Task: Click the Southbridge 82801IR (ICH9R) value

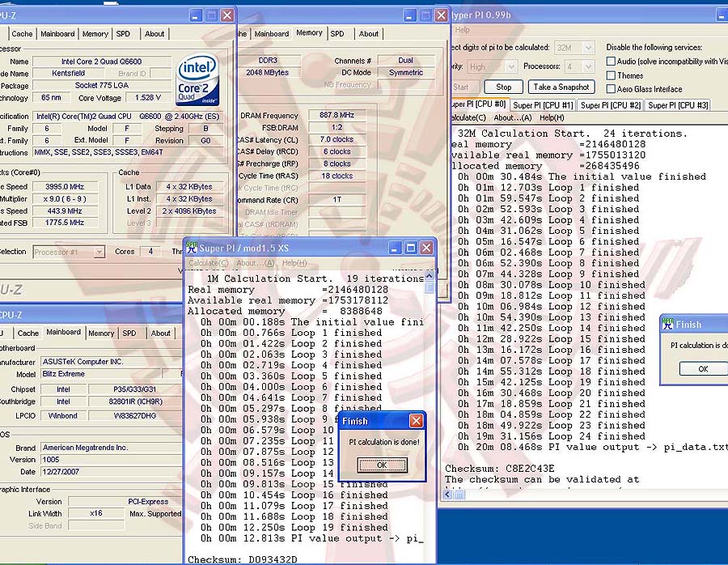Action: 134,401
